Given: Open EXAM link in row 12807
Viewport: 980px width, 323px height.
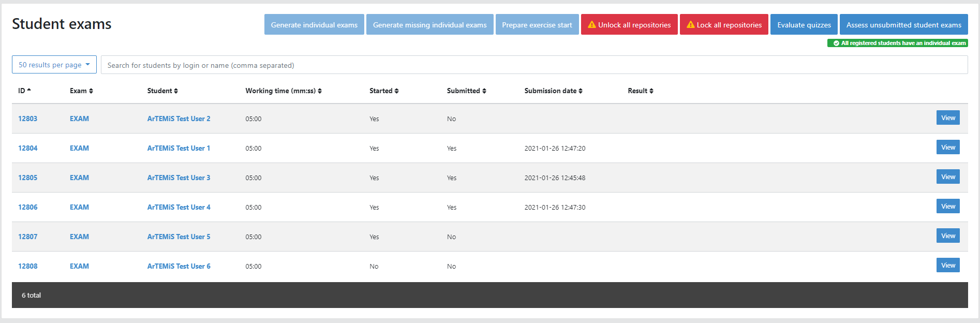Looking at the screenshot, I should point(79,237).
